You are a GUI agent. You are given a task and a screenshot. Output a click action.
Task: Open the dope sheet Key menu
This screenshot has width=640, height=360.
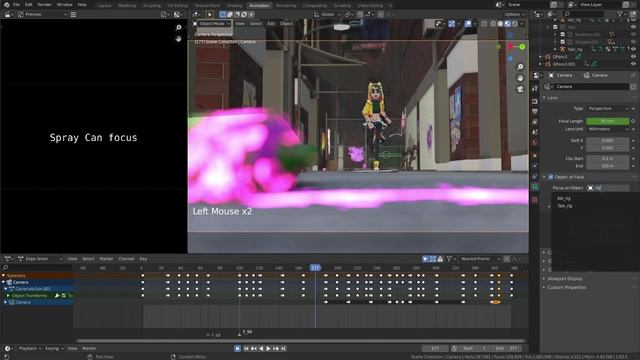143,259
